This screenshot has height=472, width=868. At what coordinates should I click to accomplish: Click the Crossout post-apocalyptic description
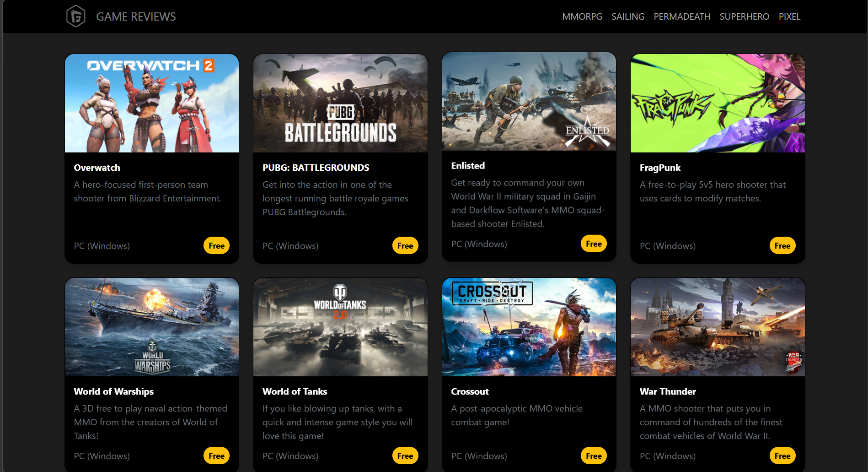tap(517, 415)
